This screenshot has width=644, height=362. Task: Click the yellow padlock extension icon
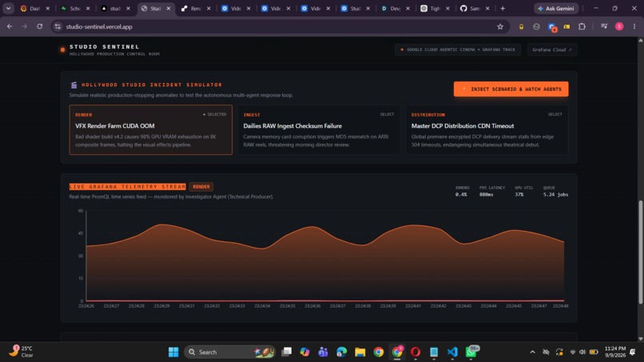point(521,26)
